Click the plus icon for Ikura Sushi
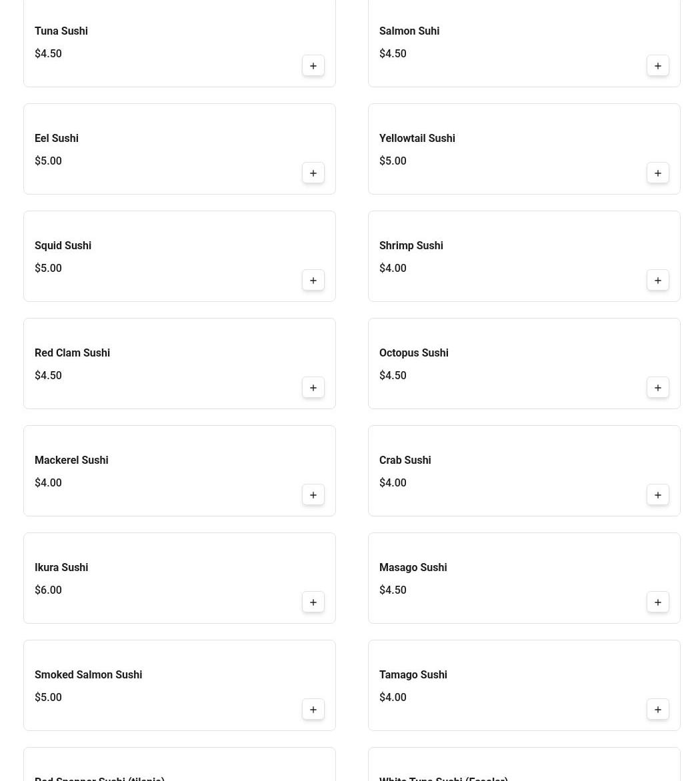 click(313, 602)
